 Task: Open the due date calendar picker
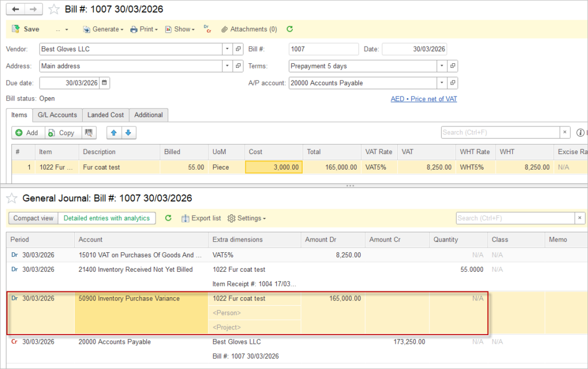tap(105, 83)
